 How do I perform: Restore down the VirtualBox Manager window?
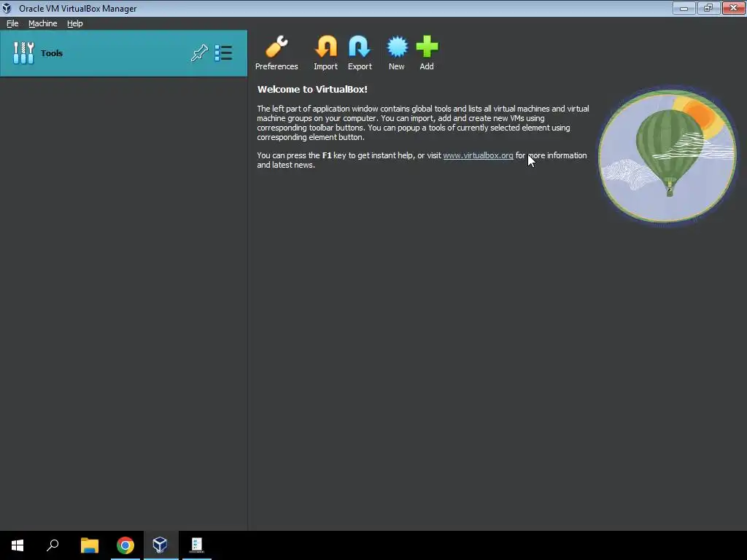(708, 8)
